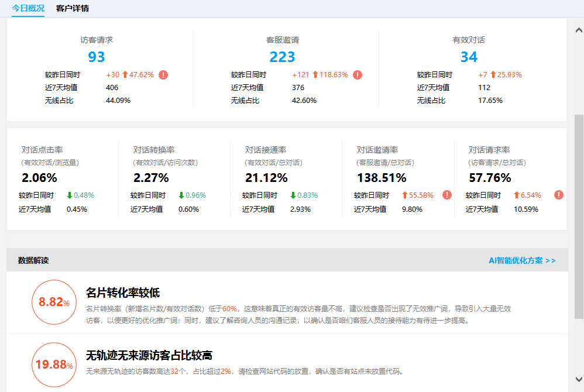Click the green down arrow under 对话转换率
Viewport: 584px width, 392px height.
click(x=181, y=195)
